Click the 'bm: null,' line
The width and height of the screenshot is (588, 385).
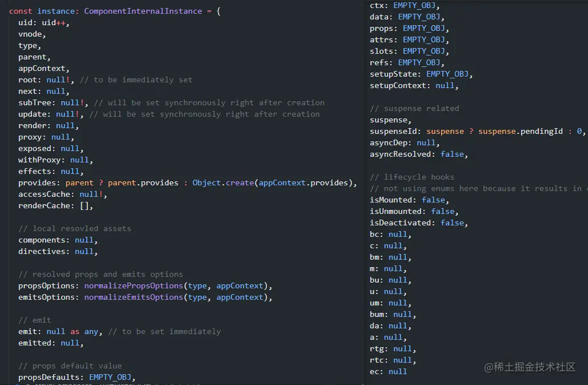point(391,257)
